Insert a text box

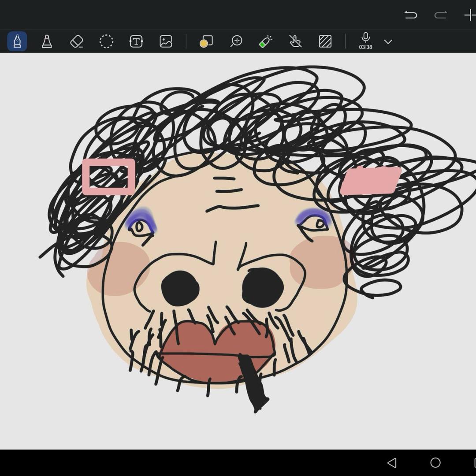136,41
